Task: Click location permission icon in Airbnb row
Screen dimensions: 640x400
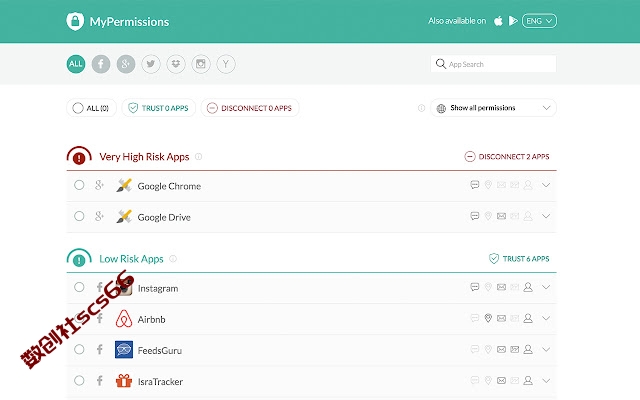Action: pyautogui.click(x=488, y=318)
